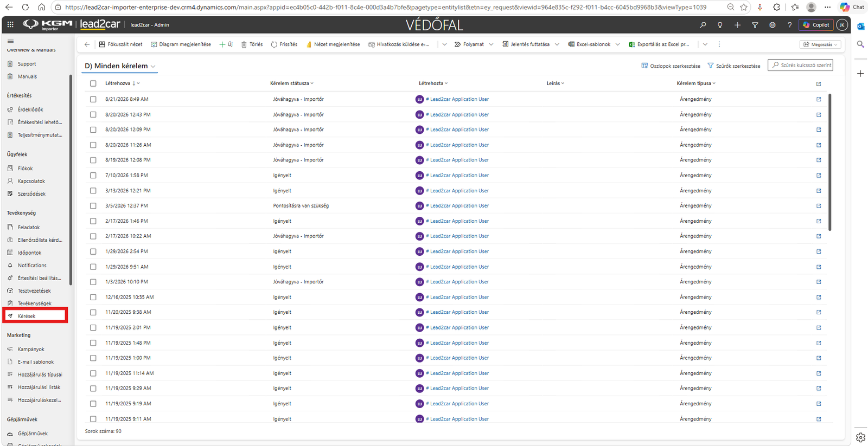868x446 pixels.
Task: Open the advanced filter funnel icon
Action: [755, 25]
